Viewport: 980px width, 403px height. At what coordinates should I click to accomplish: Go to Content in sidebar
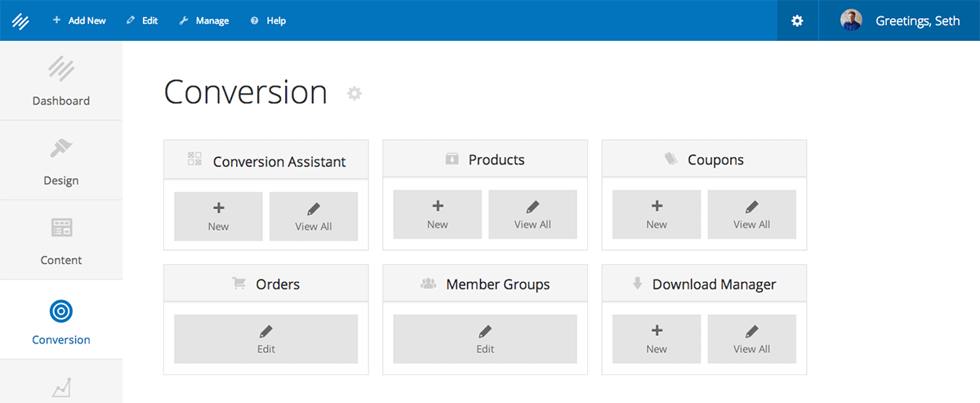(61, 240)
